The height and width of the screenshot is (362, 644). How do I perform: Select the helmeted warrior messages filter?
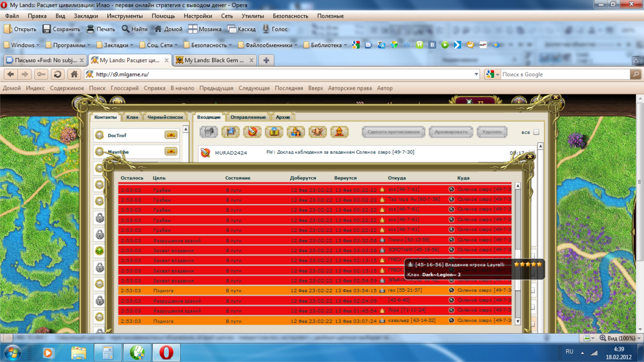point(339,132)
